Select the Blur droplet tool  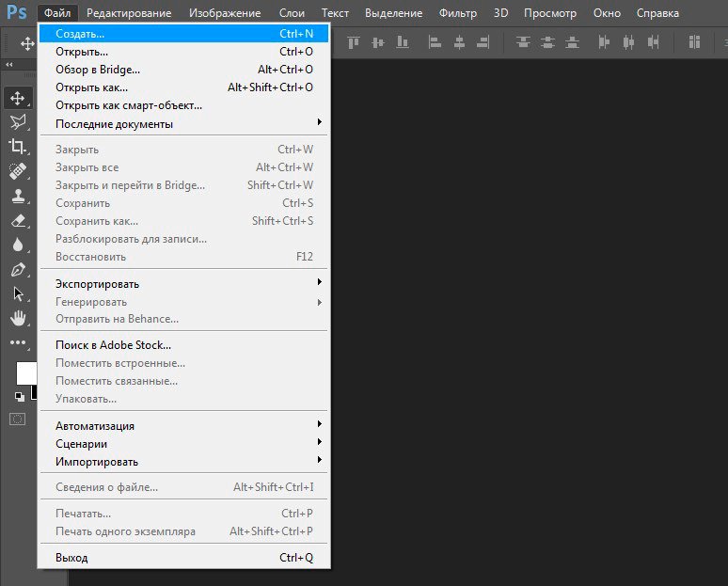18,245
